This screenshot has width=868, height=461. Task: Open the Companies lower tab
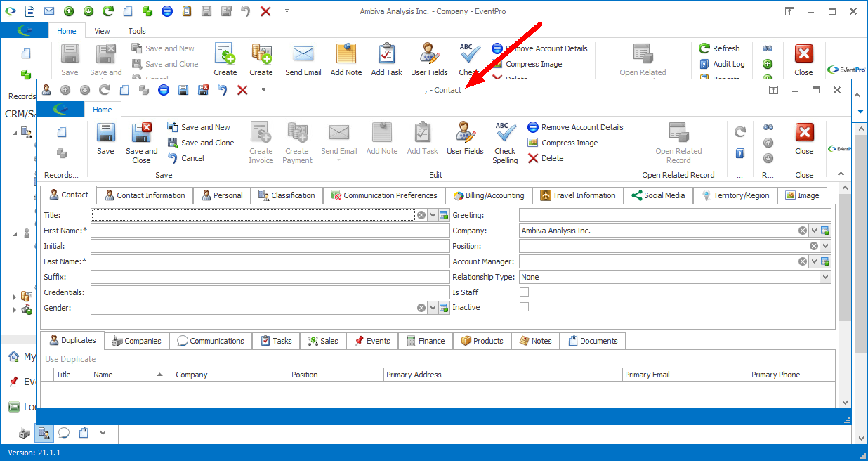[x=137, y=341]
